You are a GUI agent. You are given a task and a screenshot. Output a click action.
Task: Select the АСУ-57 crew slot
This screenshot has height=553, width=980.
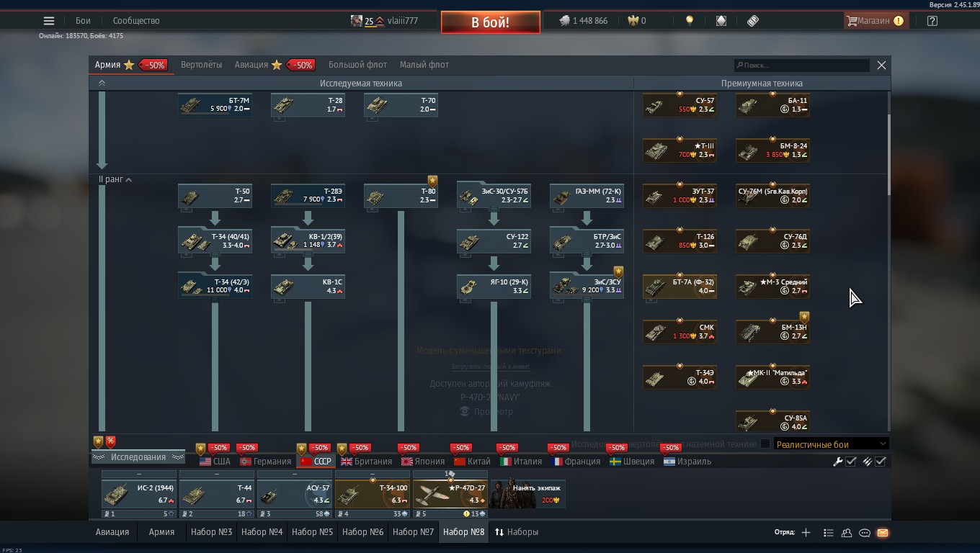[295, 495]
